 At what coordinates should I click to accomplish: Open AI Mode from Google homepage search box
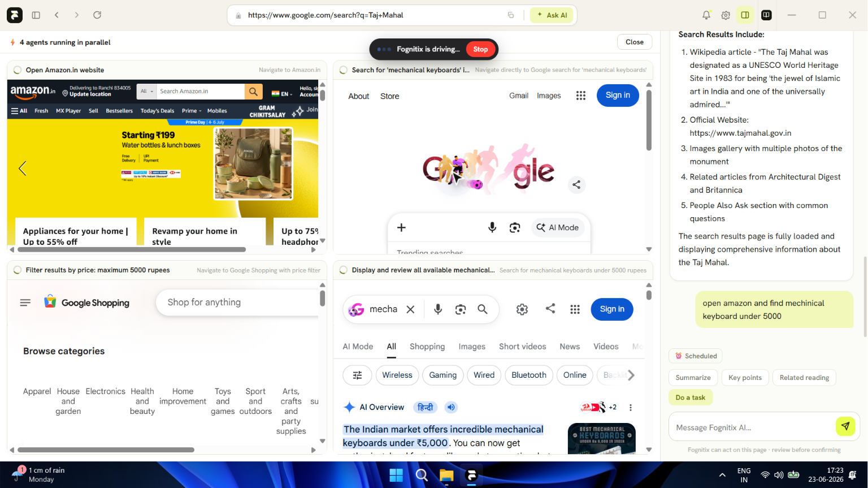(x=558, y=227)
